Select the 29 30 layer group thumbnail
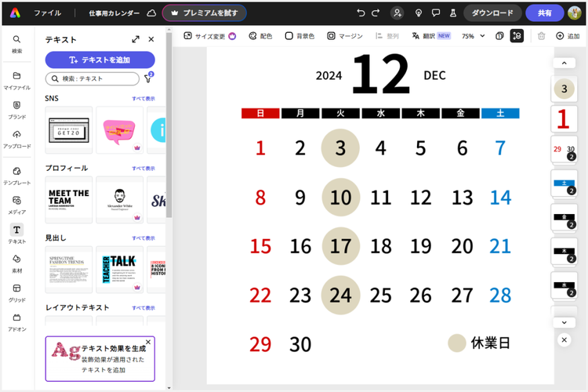 pos(564,149)
